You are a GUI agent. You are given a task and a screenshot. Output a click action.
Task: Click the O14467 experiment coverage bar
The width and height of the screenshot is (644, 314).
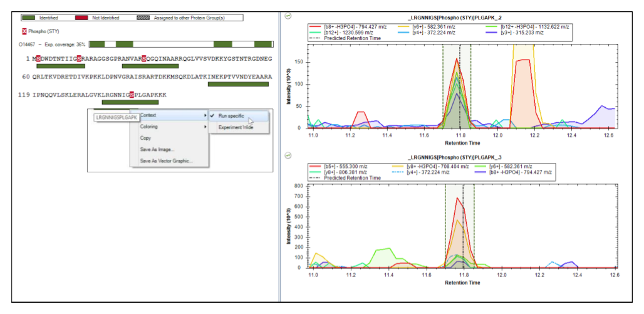(x=181, y=44)
